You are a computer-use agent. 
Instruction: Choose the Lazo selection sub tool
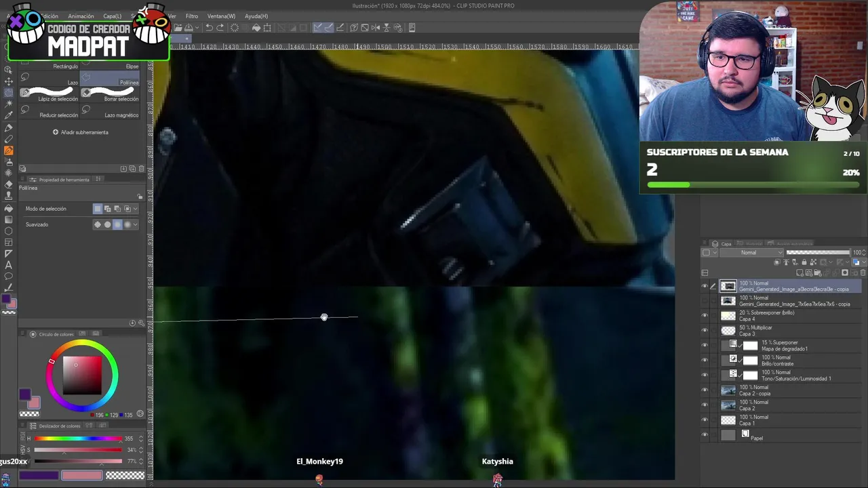point(50,79)
